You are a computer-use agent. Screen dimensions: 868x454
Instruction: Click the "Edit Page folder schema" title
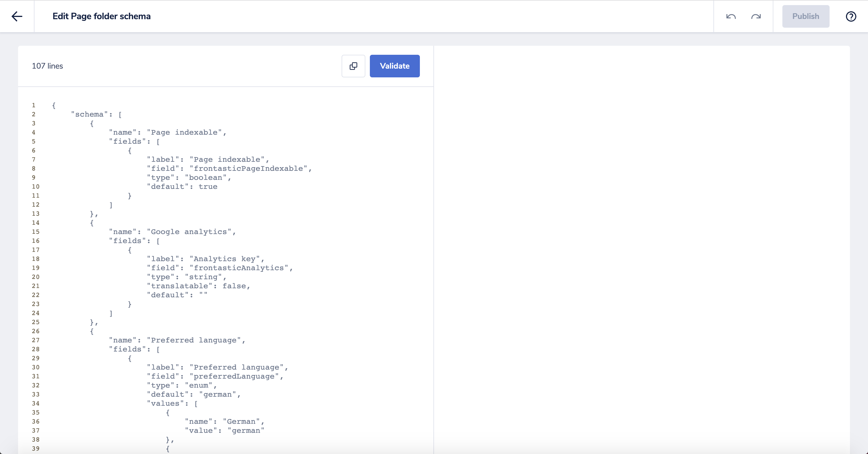(101, 16)
